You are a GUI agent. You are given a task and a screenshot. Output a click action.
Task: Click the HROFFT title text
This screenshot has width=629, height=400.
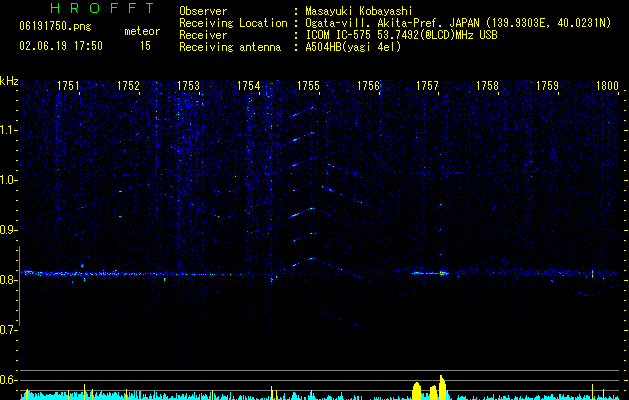pyautogui.click(x=103, y=8)
